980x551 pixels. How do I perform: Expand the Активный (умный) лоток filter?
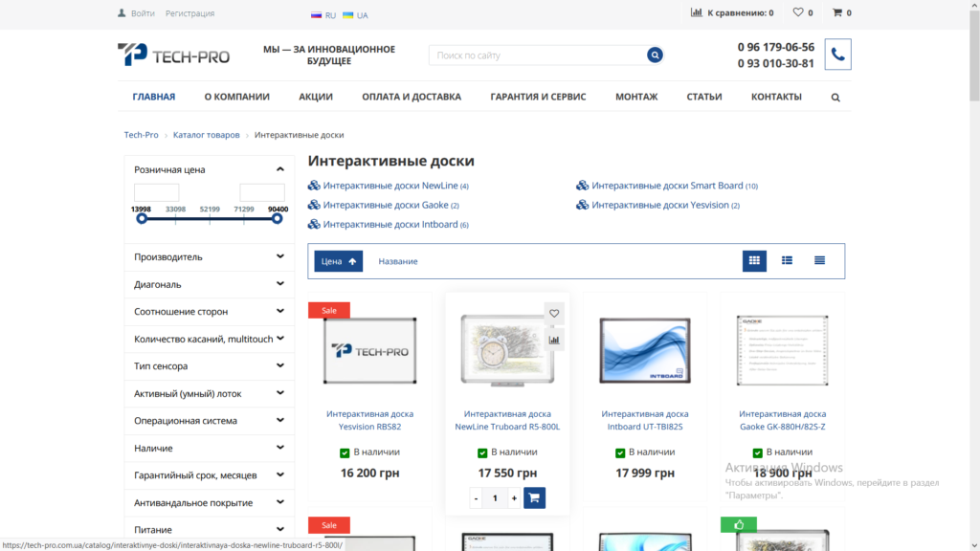280,393
